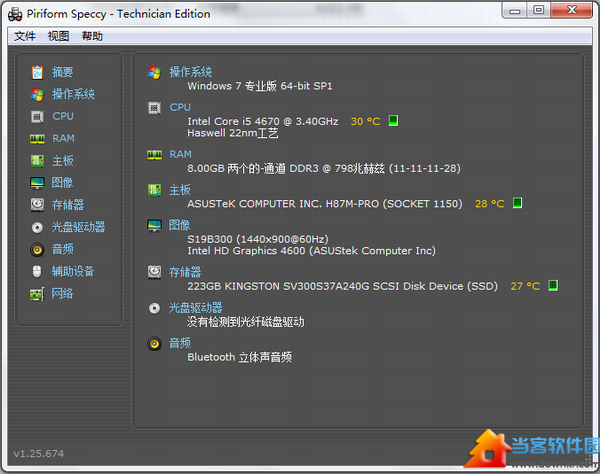Click the 27 °C SSD temperature value
600x474 pixels.
525,286
